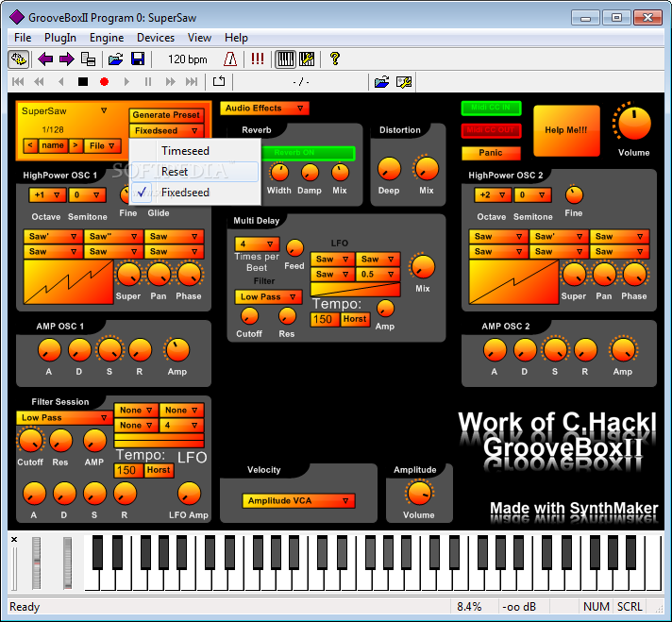Skip to start in transport bar
The image size is (672, 622).
click(18, 81)
